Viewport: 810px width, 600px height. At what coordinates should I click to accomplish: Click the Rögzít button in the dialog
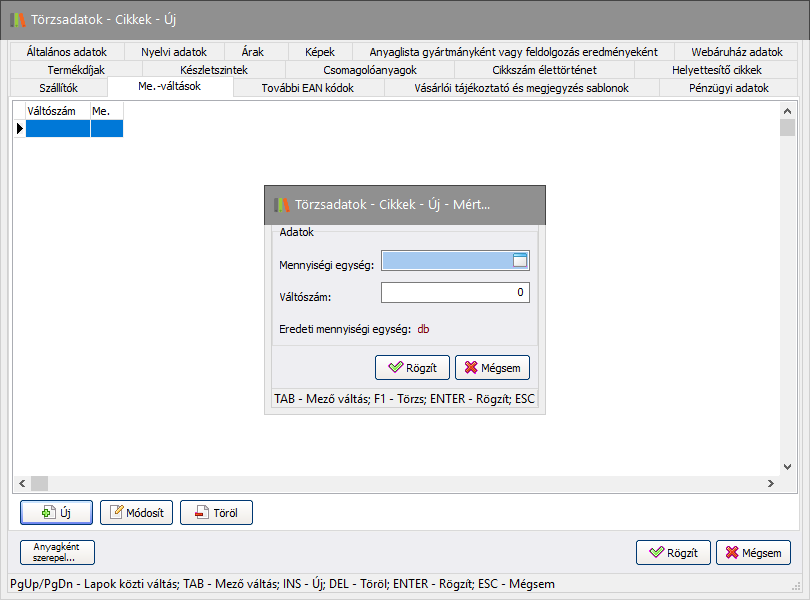[412, 368]
